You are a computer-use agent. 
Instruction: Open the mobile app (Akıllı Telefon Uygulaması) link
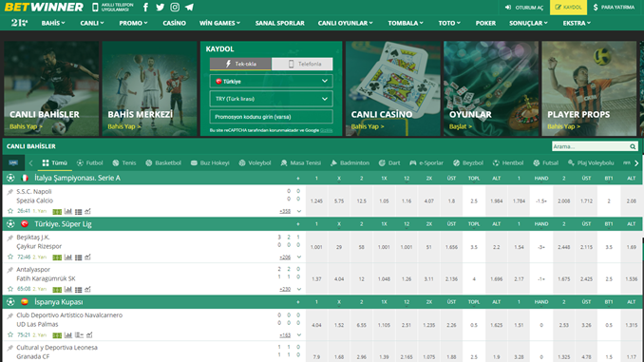coord(112,8)
